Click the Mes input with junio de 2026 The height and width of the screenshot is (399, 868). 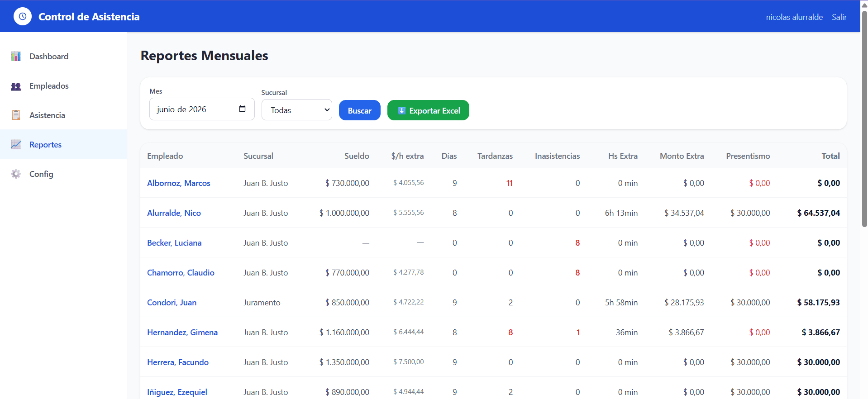[202, 109]
